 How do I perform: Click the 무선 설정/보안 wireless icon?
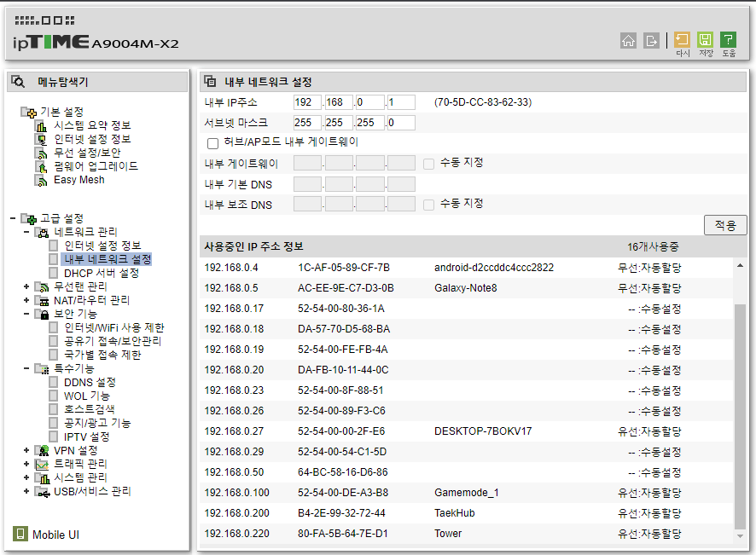[x=42, y=153]
